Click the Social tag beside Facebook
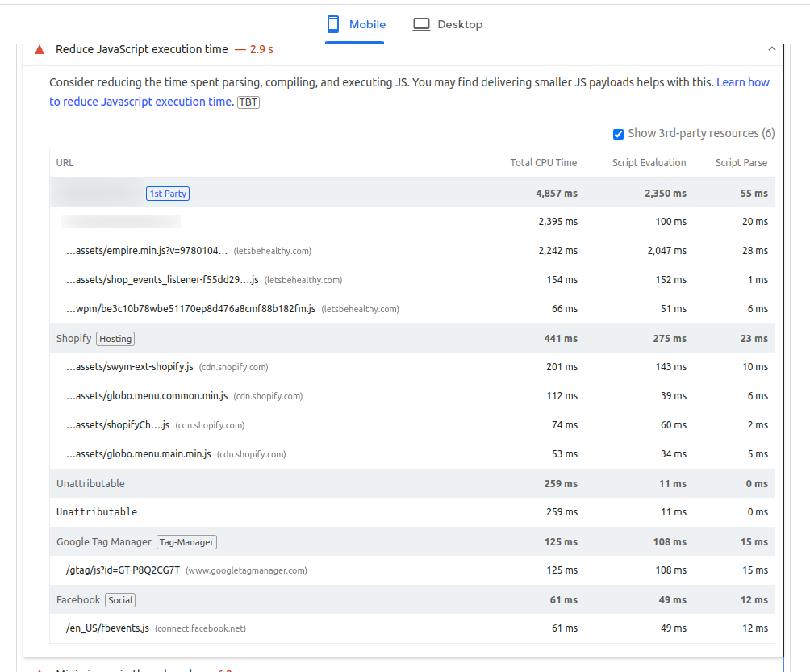 click(x=120, y=600)
